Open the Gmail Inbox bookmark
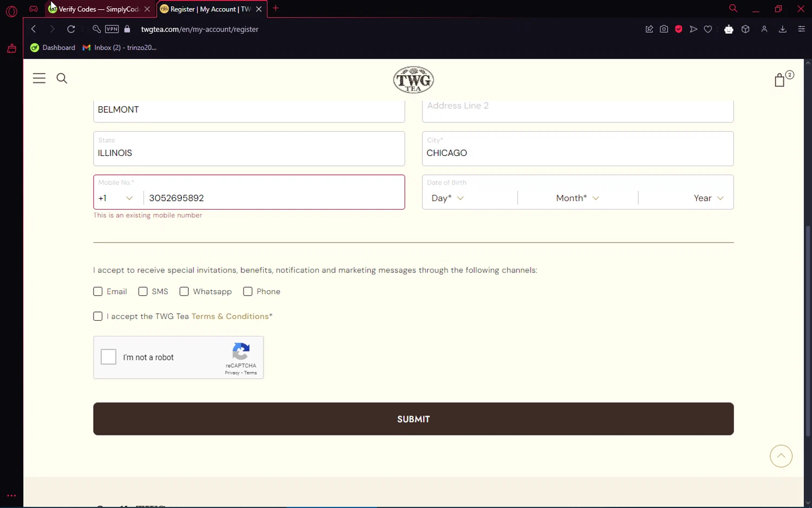Screen dimensions: 812x508 point(120,48)
